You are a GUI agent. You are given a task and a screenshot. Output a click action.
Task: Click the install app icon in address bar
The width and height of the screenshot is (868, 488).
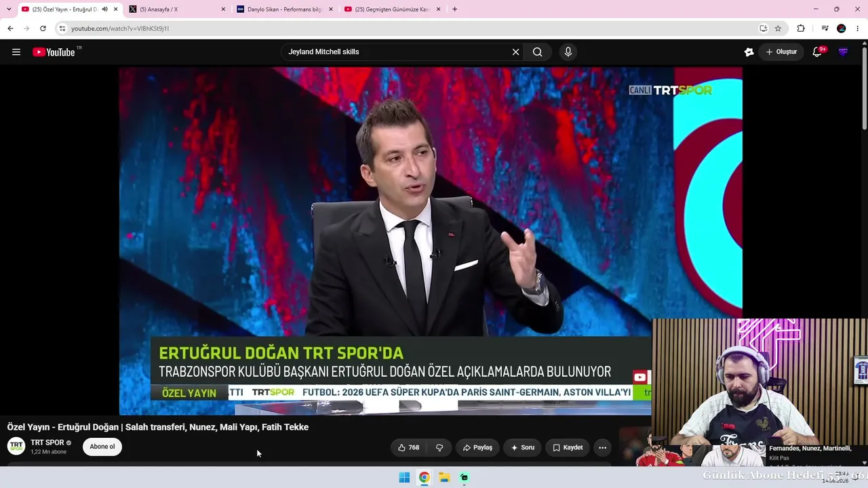tap(763, 28)
